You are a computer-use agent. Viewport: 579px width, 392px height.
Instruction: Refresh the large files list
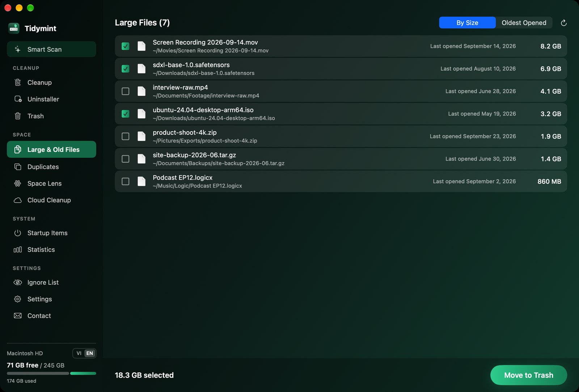click(563, 23)
